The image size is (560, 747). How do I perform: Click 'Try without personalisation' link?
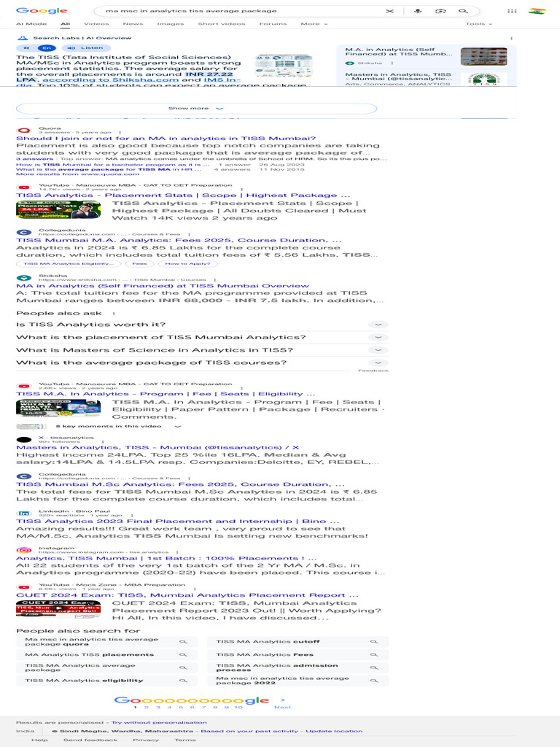pyautogui.click(x=159, y=722)
